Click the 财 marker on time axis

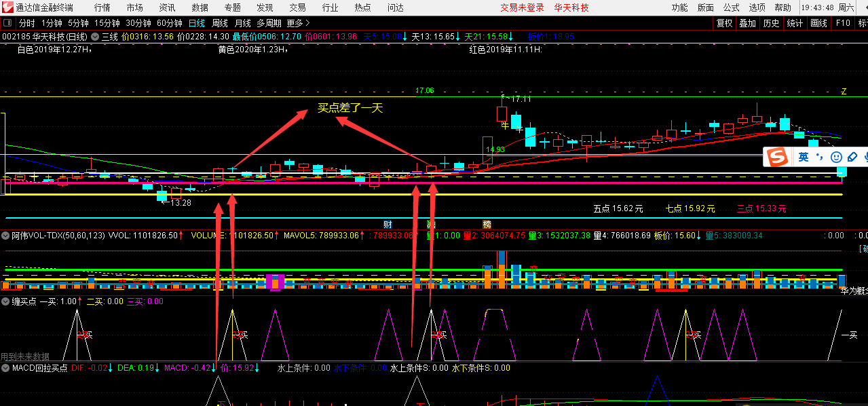tap(388, 224)
